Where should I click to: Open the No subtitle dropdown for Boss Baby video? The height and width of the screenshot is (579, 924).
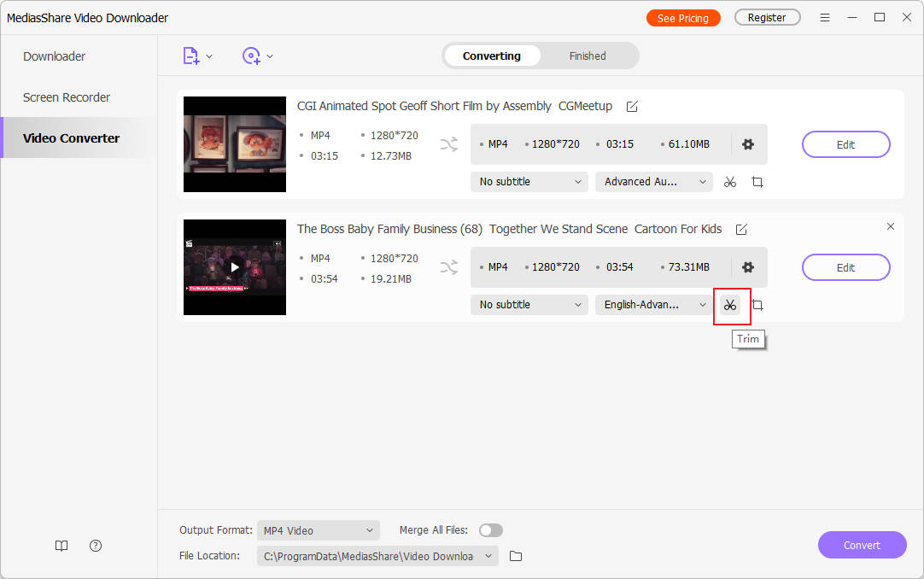(x=529, y=305)
